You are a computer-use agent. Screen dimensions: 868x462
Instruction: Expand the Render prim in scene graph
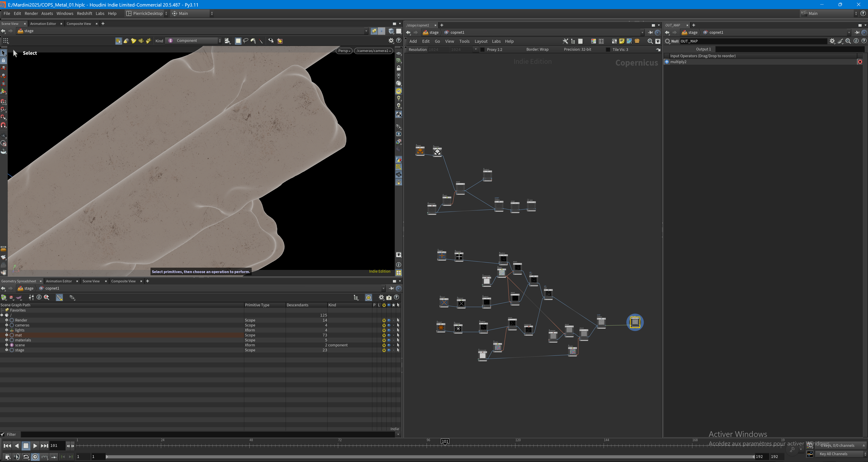(6, 320)
